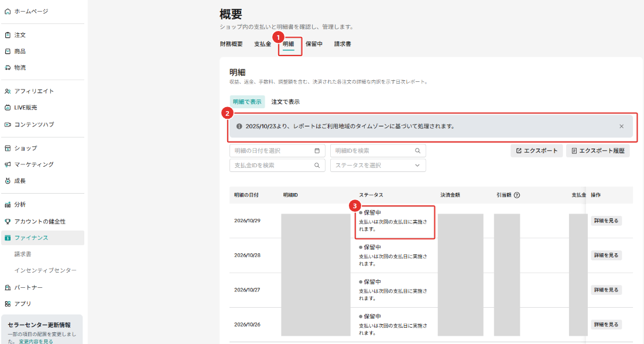Click the ステータス column header
This screenshot has height=344, width=644.
pyautogui.click(x=371, y=195)
